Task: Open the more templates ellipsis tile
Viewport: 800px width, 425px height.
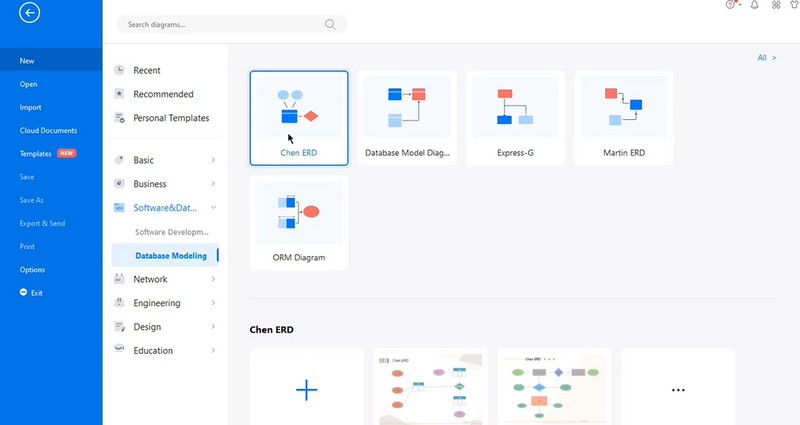Action: tap(678, 389)
